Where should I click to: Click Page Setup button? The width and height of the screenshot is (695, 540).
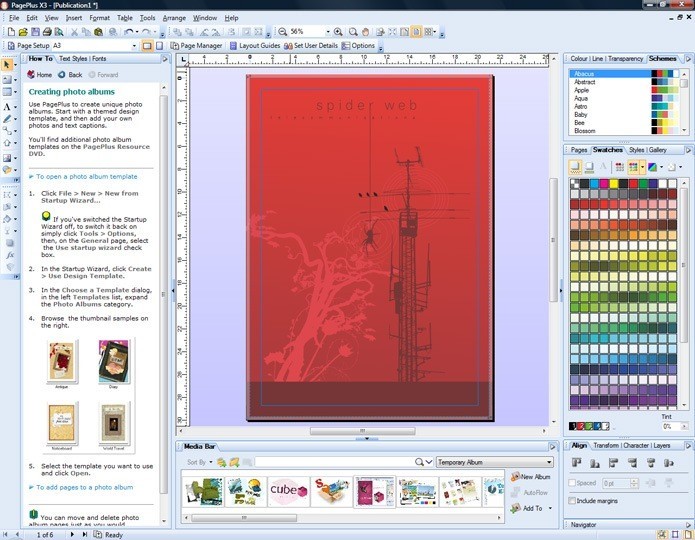[x=28, y=46]
